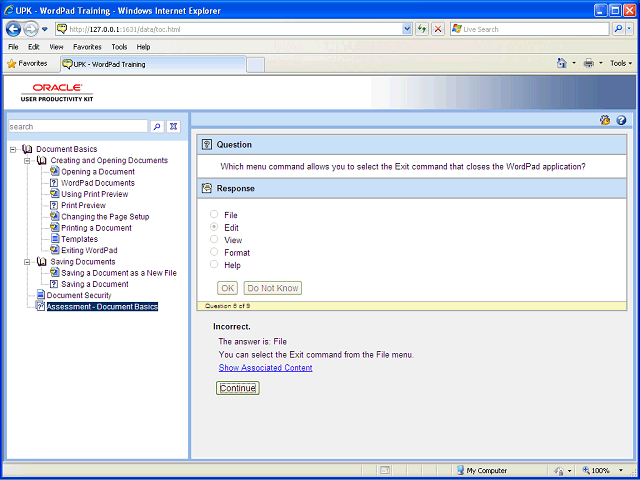640x480 pixels.
Task: Click the Live Search magnifier icon
Action: 619,29
